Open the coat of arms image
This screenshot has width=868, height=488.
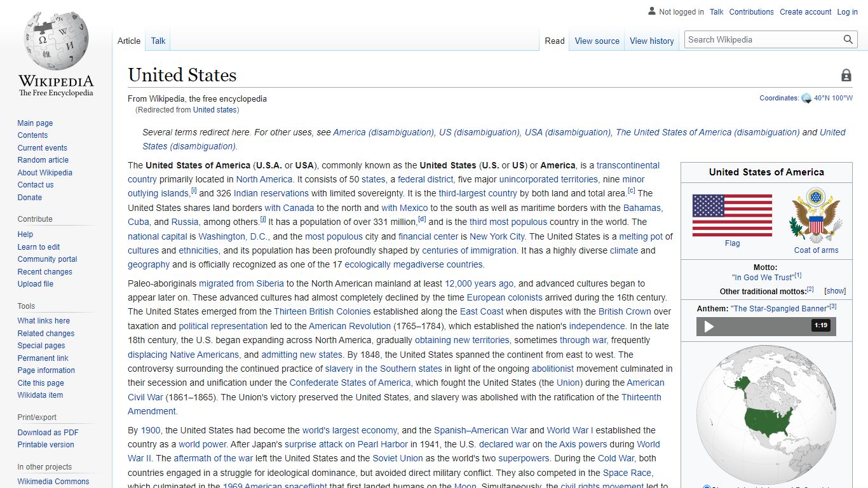(x=816, y=215)
